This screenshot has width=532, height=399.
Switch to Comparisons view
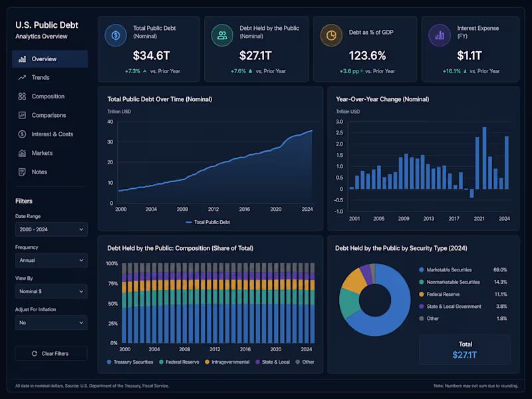50,115
